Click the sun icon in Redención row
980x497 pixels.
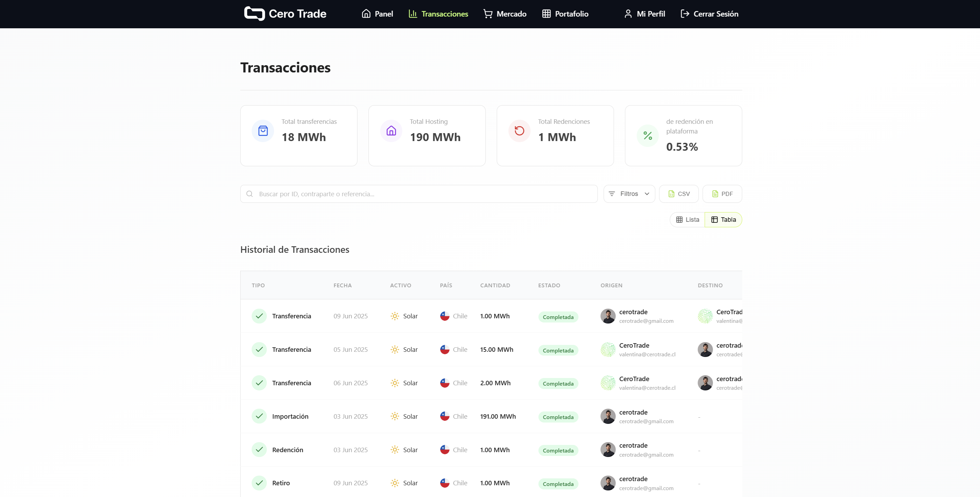pyautogui.click(x=394, y=449)
